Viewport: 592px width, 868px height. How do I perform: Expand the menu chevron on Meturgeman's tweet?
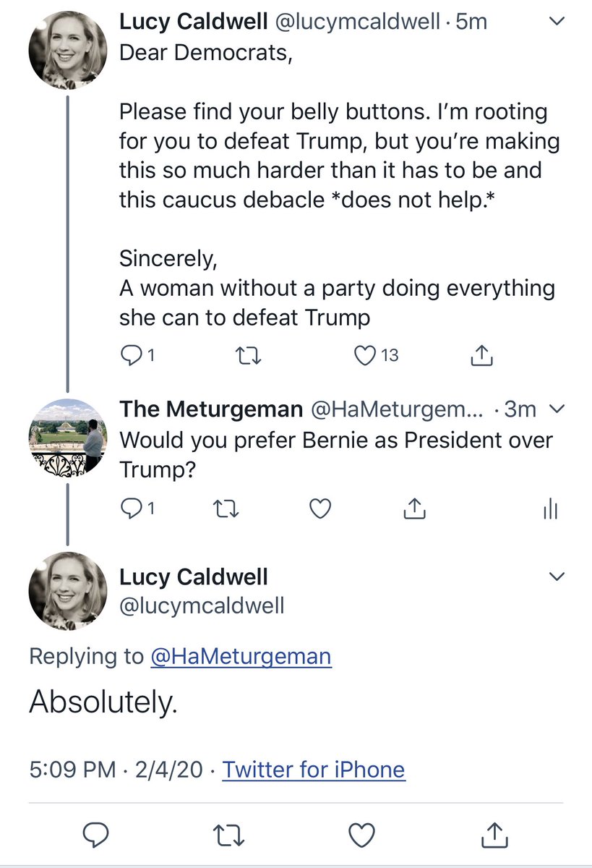(557, 409)
